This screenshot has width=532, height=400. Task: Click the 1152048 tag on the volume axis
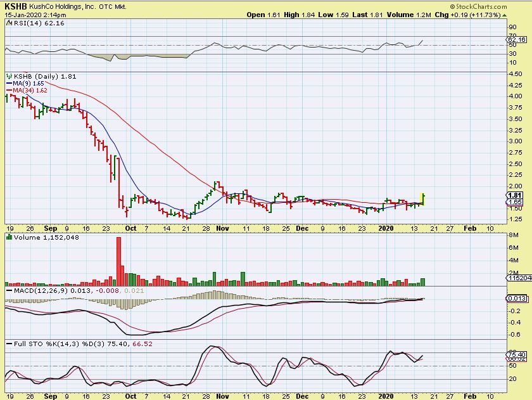coord(520,278)
